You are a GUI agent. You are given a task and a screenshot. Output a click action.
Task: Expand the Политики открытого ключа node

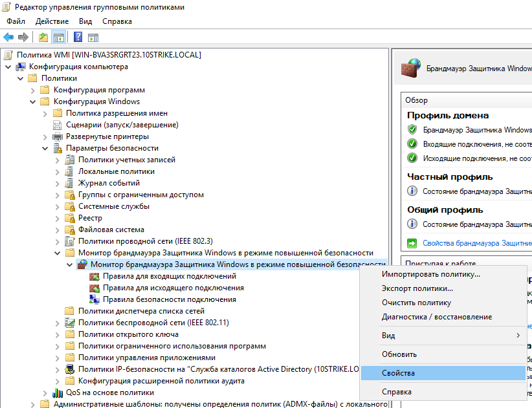[x=58, y=335]
